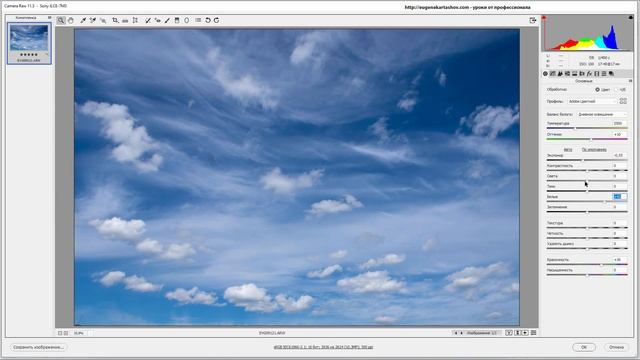This screenshot has width=640, height=360.
Task: Adjust the Tint slider
Action: 587,139
